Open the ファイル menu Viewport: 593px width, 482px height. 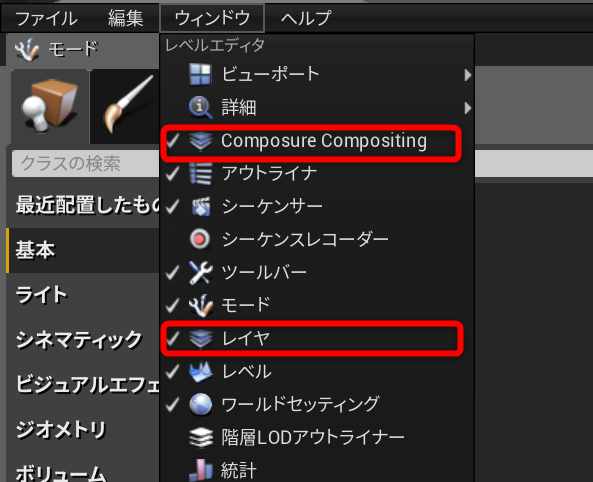click(46, 18)
